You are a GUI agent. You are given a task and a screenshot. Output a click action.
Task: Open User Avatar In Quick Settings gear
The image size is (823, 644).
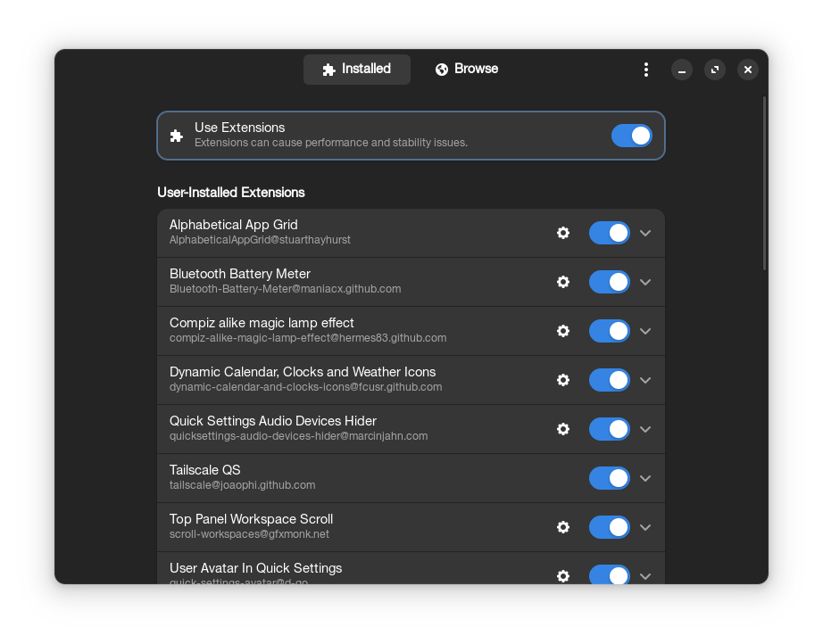(x=563, y=575)
